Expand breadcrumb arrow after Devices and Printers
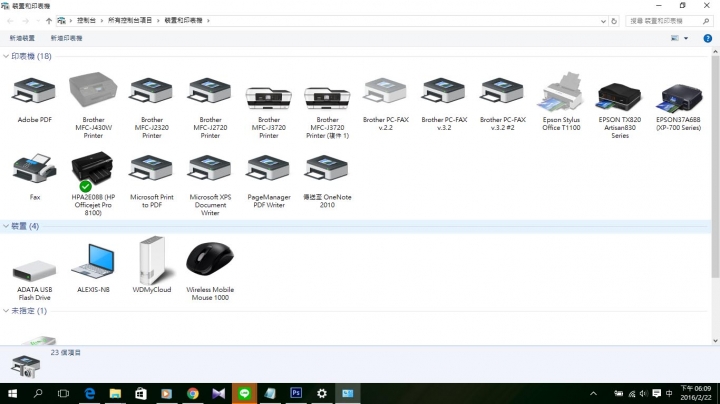This screenshot has height=404, width=720. click(x=208, y=21)
